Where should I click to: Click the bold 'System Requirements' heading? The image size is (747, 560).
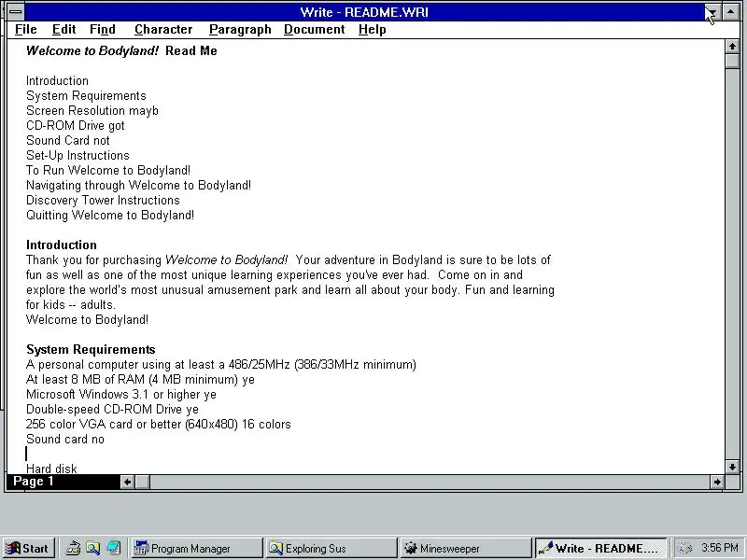pyautogui.click(x=91, y=349)
